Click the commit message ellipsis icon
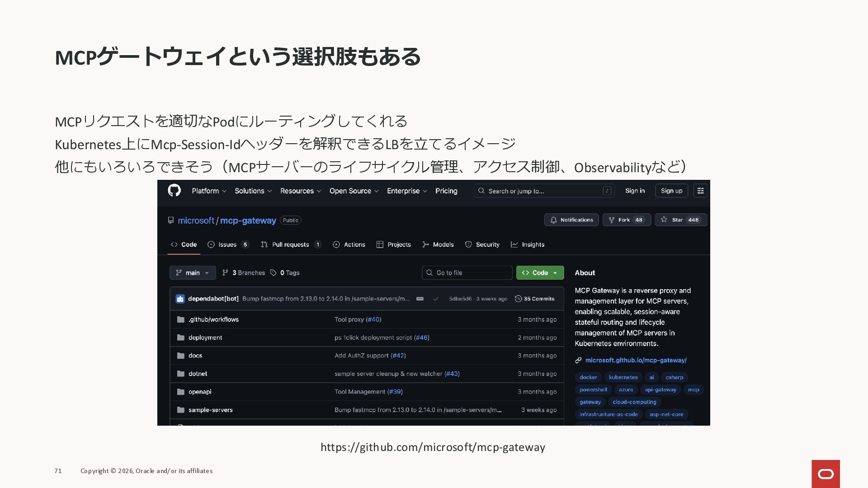 (420, 299)
